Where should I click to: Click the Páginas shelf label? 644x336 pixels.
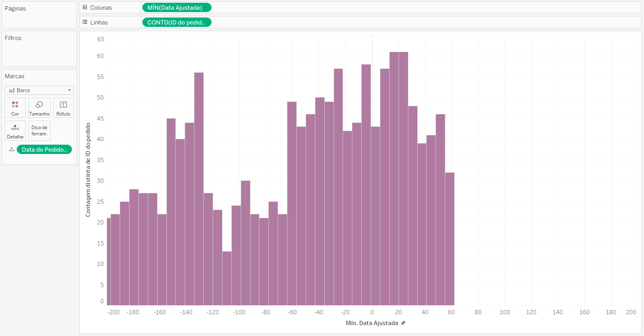pos(15,8)
